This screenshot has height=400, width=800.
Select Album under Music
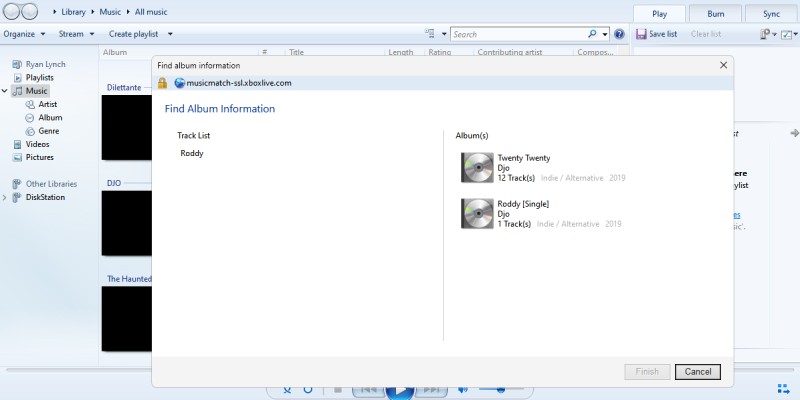pos(50,117)
